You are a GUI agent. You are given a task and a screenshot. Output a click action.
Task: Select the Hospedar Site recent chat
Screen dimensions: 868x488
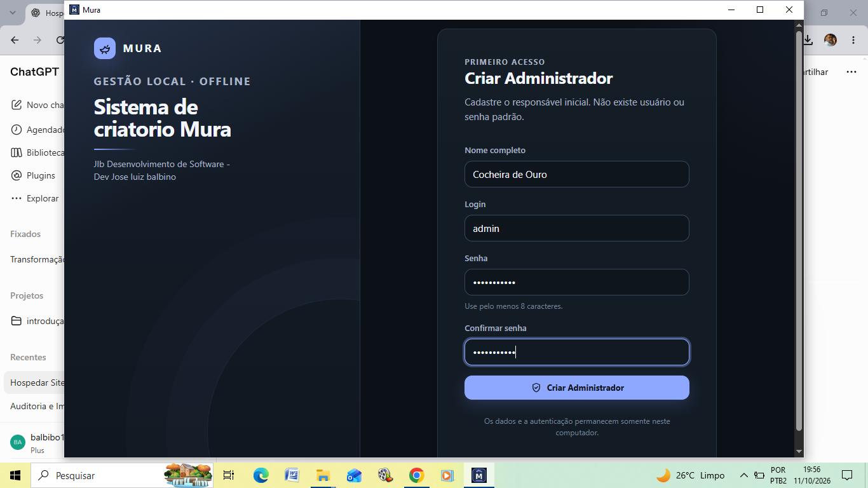pos(35,383)
